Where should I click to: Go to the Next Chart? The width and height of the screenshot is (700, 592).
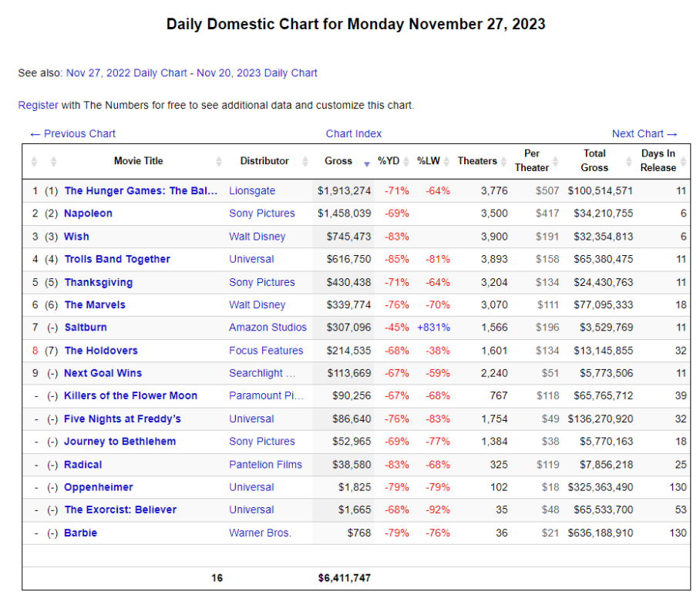644,133
